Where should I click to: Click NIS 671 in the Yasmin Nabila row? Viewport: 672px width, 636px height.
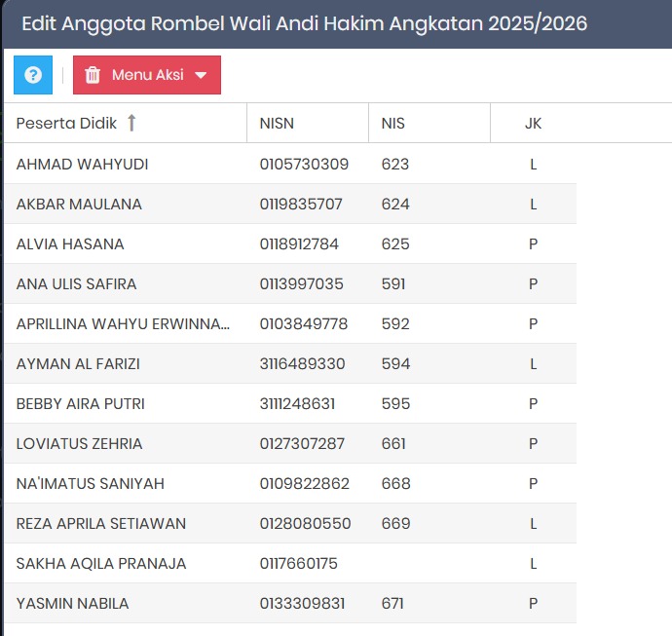click(x=392, y=603)
